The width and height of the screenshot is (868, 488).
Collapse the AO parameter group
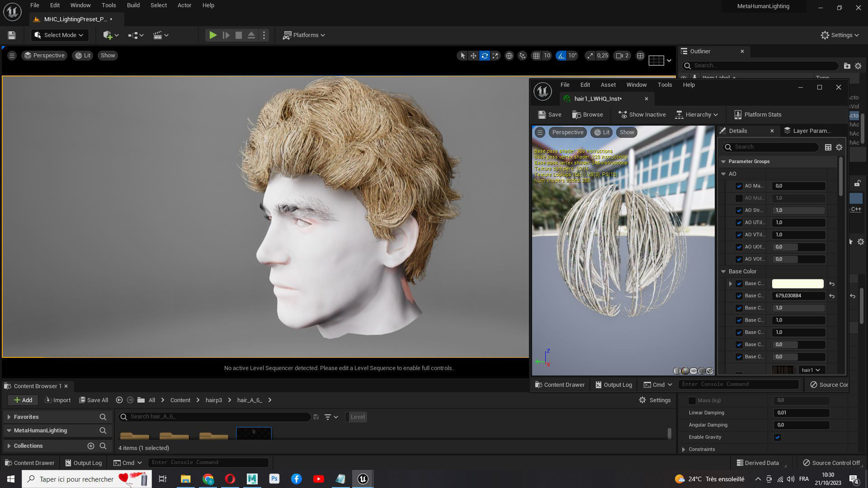[723, 174]
